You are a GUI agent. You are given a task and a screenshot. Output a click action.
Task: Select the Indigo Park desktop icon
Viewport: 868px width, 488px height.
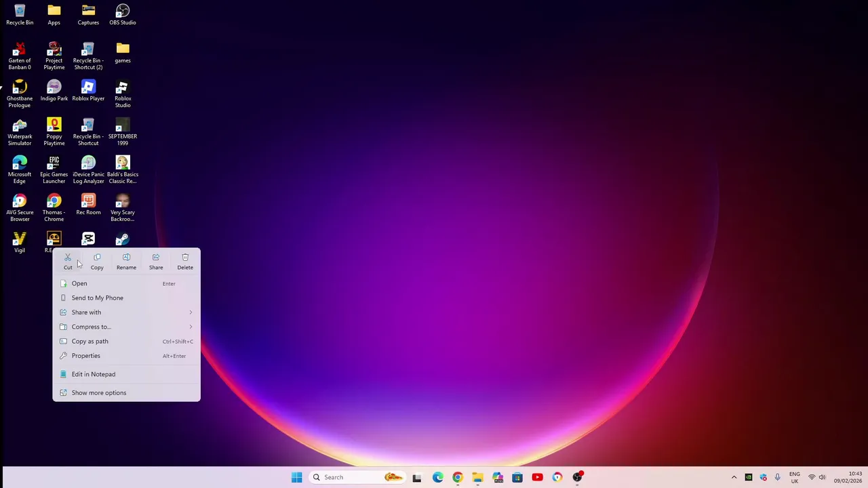click(x=54, y=91)
